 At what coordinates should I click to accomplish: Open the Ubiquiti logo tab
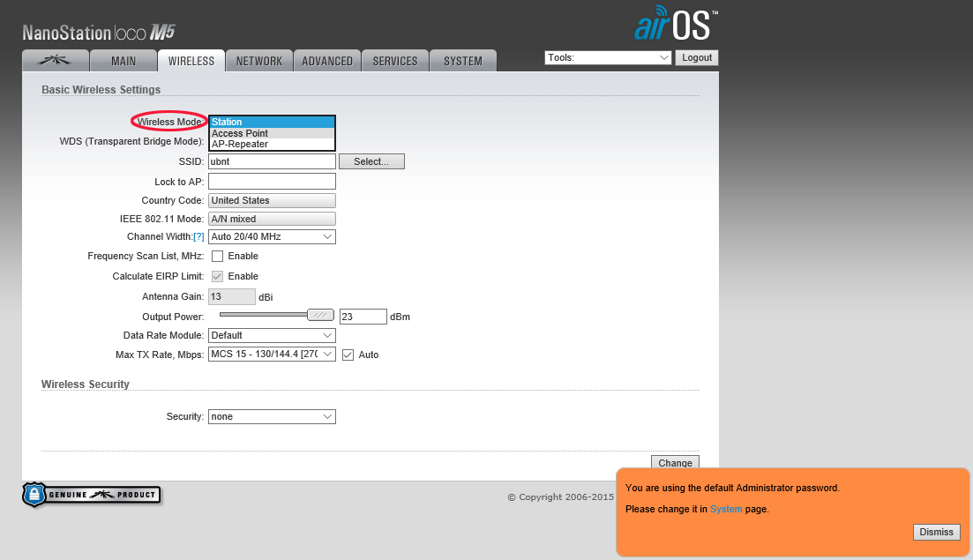pyautogui.click(x=56, y=61)
